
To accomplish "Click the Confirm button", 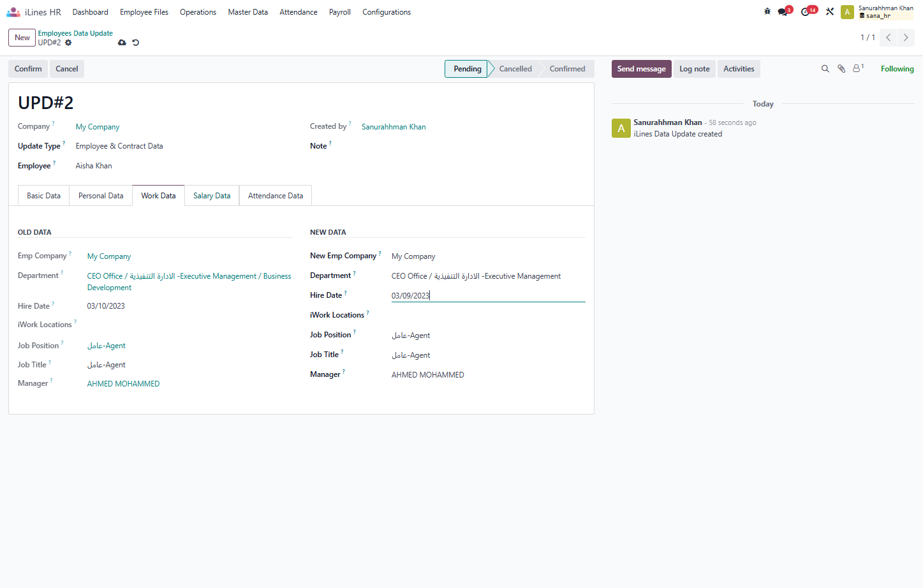I will pyautogui.click(x=28, y=69).
